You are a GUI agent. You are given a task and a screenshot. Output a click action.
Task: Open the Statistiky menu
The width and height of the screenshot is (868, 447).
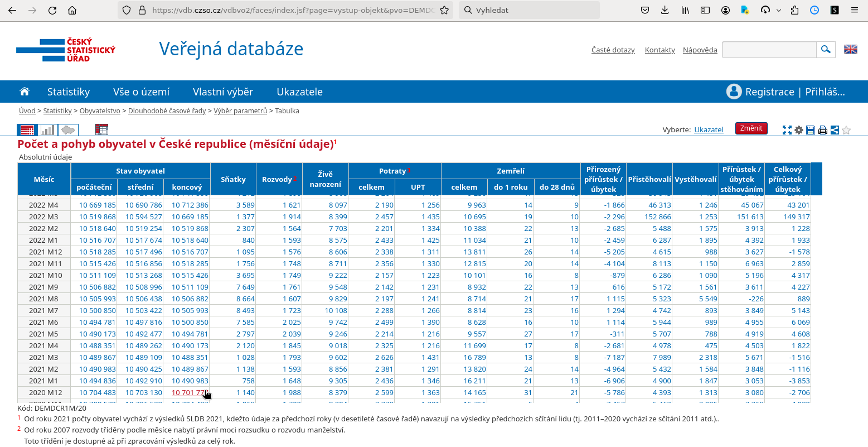click(x=69, y=92)
